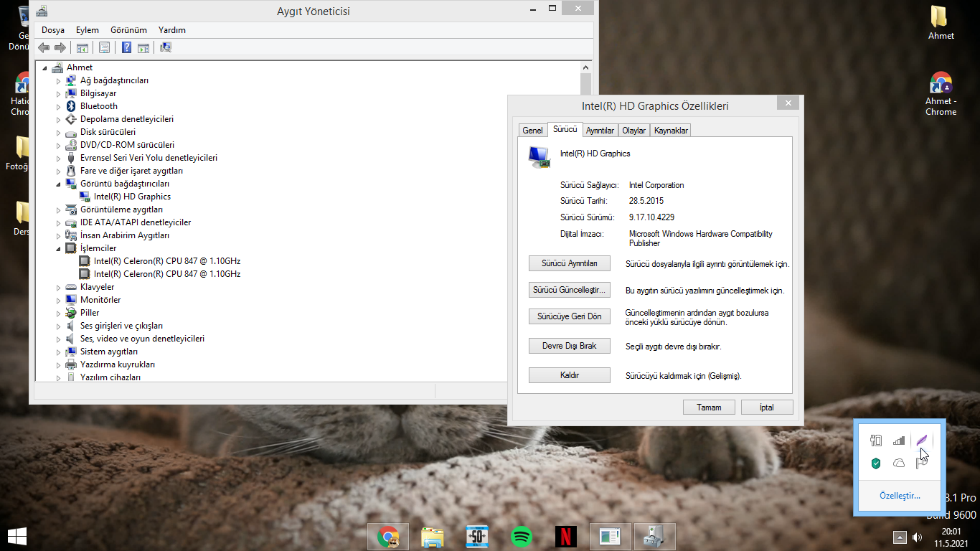Toggle the show/hide action pane toolbar icon

tap(143, 48)
